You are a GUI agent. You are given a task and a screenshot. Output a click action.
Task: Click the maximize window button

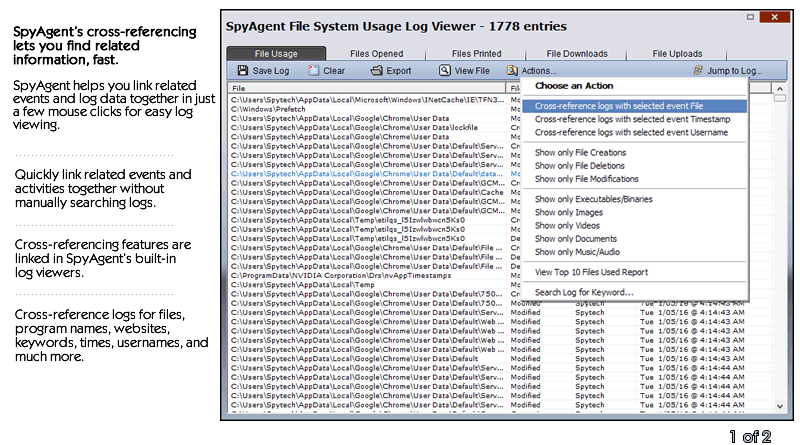tap(750, 17)
